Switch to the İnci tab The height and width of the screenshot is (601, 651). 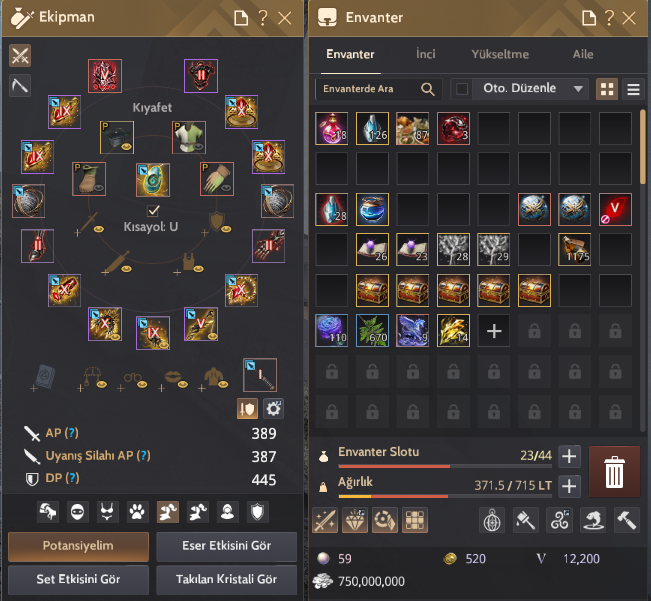[426, 54]
